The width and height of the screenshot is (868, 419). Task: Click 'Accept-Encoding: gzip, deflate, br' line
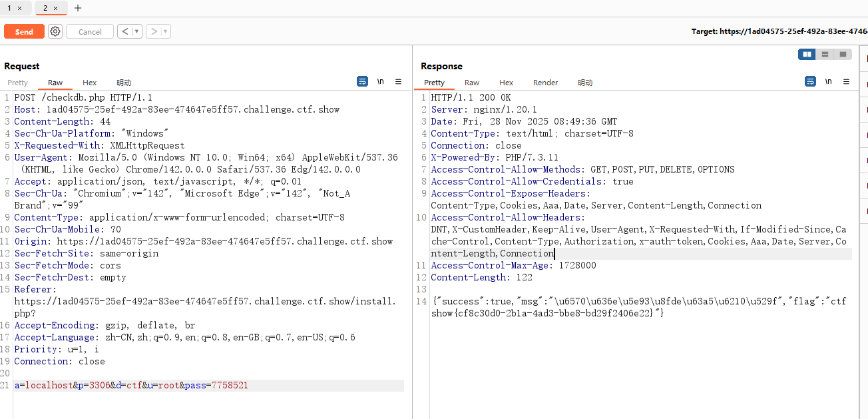105,325
